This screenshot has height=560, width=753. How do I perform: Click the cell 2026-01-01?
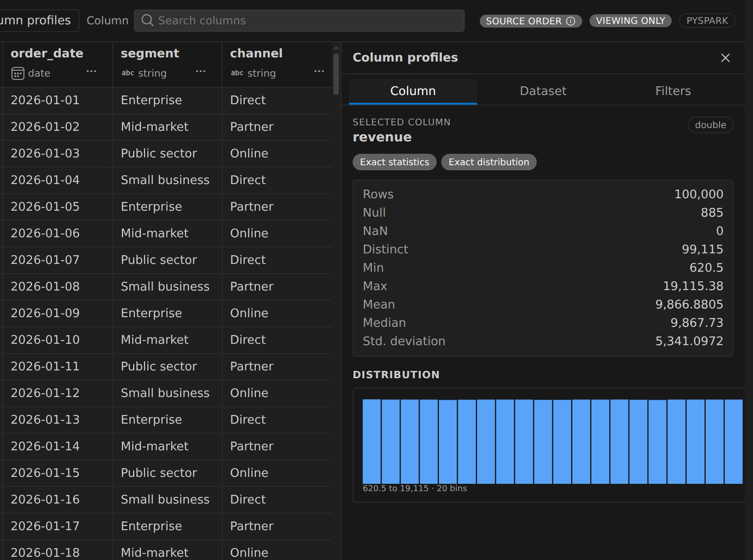pos(57,100)
